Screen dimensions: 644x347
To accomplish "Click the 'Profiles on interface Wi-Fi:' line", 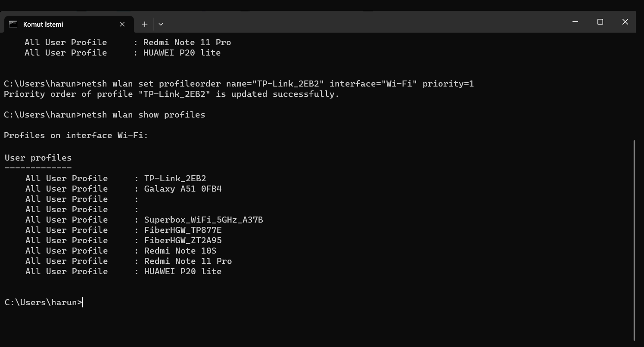I will 76,135.
